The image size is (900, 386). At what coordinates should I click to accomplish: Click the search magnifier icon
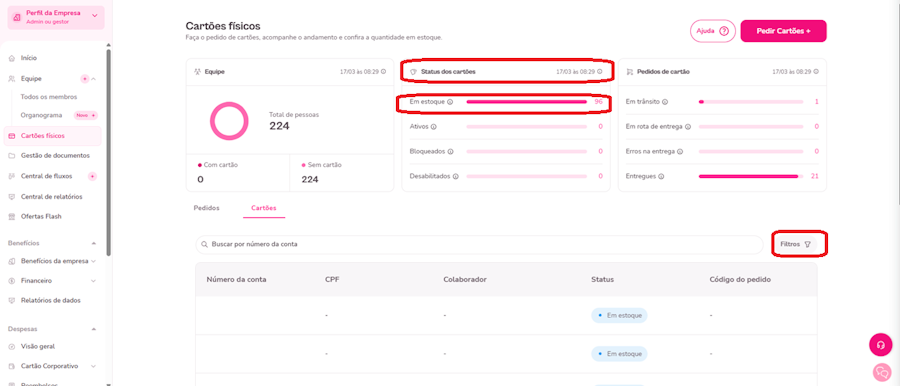(204, 244)
